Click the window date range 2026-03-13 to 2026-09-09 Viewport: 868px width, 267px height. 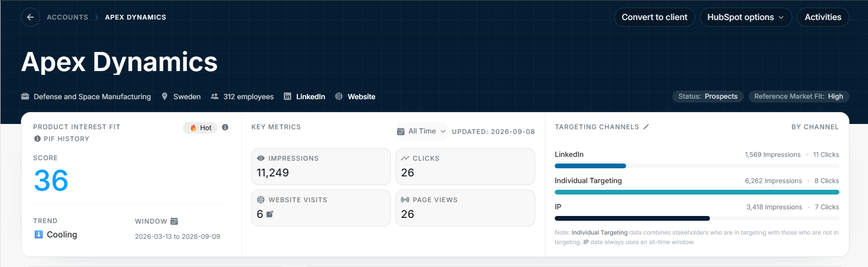178,236
